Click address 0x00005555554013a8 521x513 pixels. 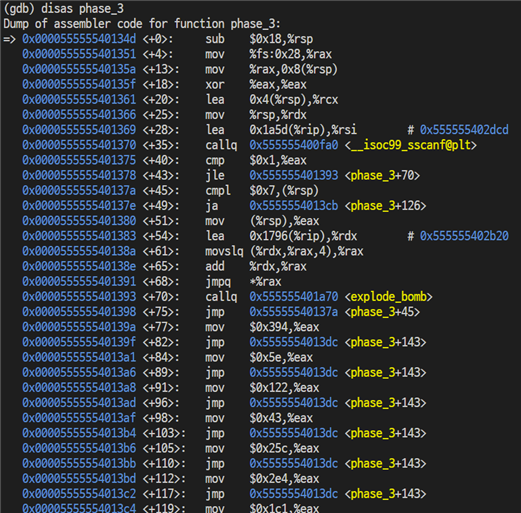[79, 388]
